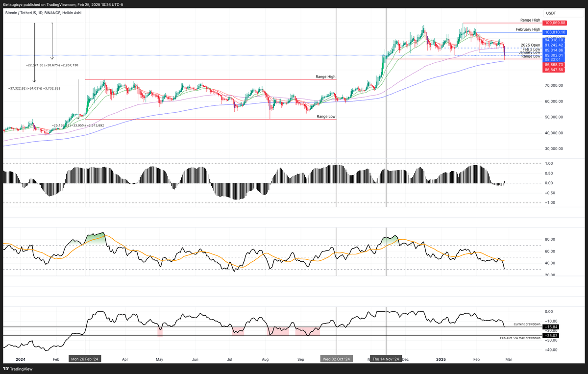Click the Apr label on the time axis
This screenshot has width=588, height=374.
[124, 359]
